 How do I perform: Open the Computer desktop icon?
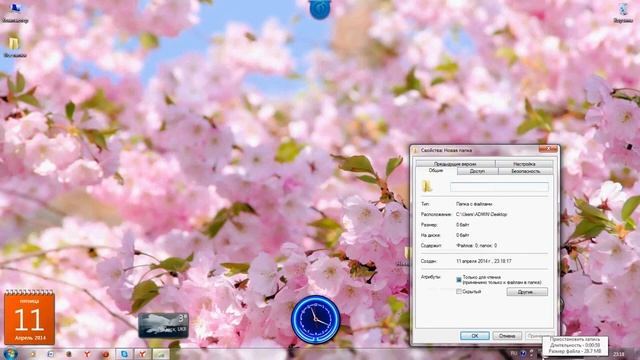(x=15, y=12)
